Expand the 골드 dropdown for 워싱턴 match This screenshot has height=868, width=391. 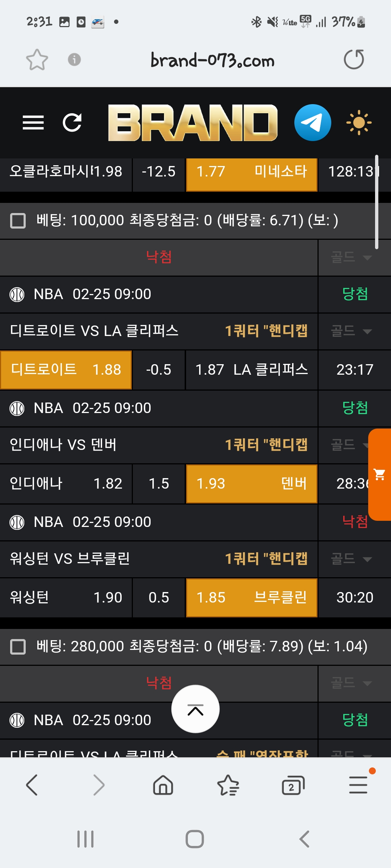pyautogui.click(x=351, y=559)
